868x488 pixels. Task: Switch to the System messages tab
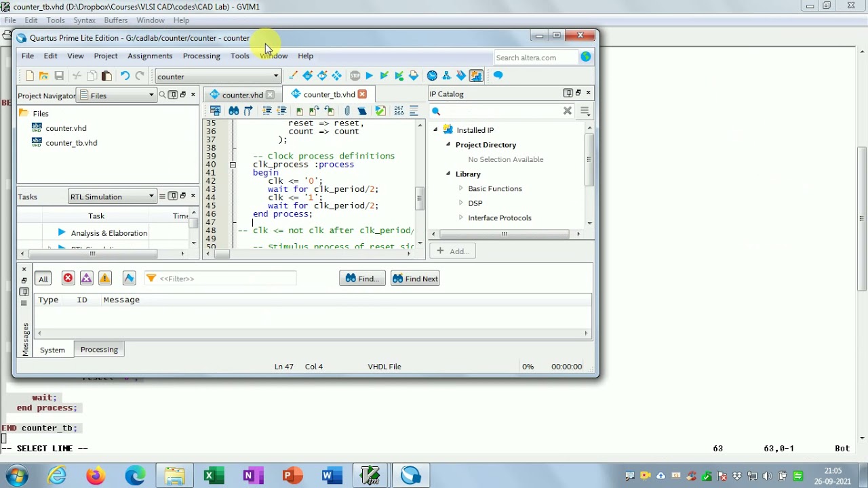(x=52, y=350)
